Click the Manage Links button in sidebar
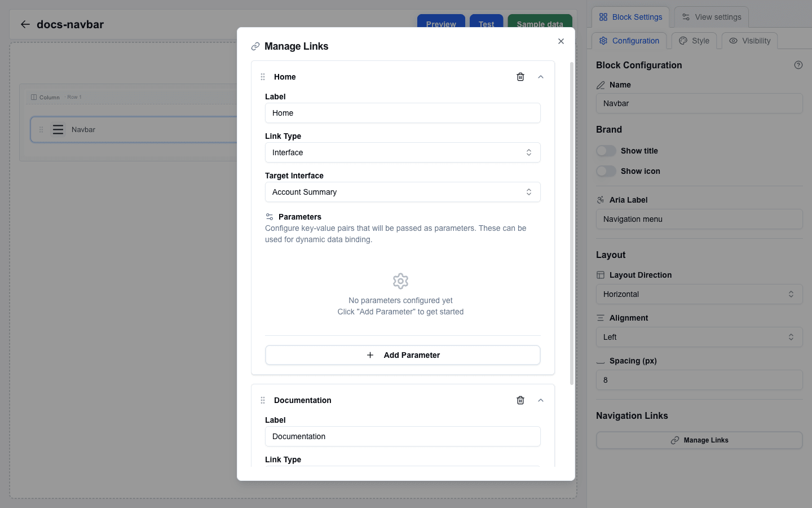 (x=699, y=440)
